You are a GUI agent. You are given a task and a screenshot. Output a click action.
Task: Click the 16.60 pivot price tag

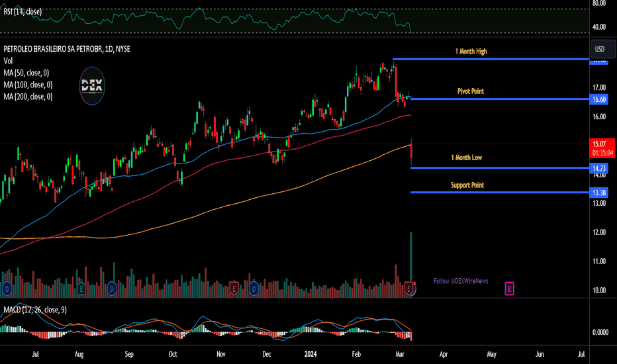tap(598, 99)
